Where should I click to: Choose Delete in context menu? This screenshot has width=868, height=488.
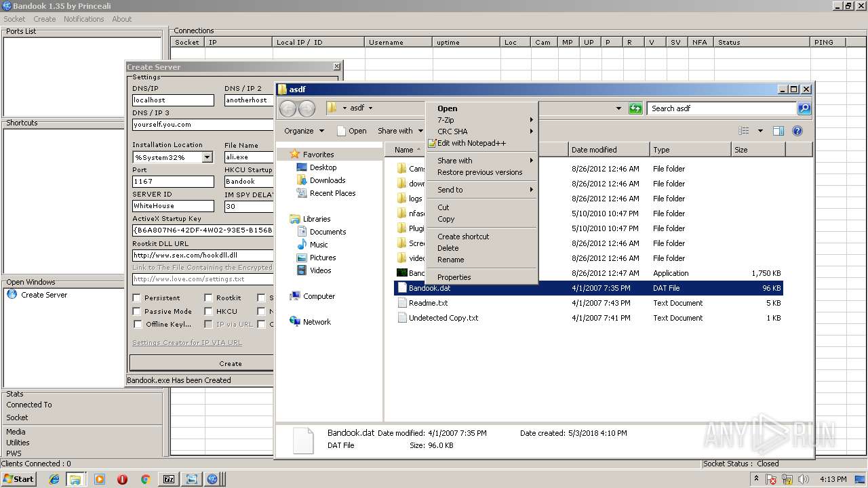point(481,248)
